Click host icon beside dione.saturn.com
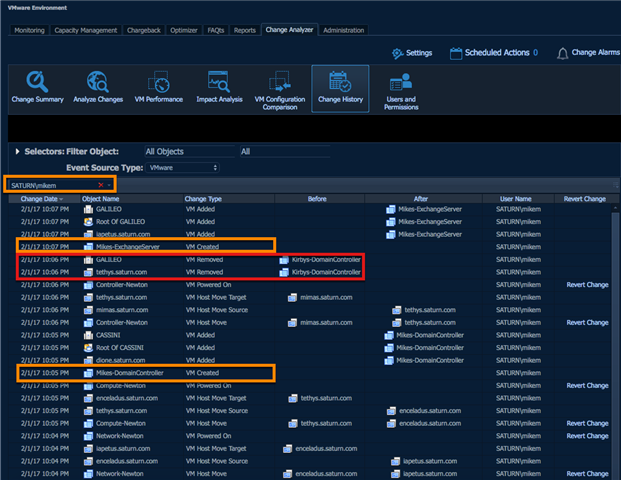Image resolution: width=621 pixels, height=480 pixels. [88, 360]
